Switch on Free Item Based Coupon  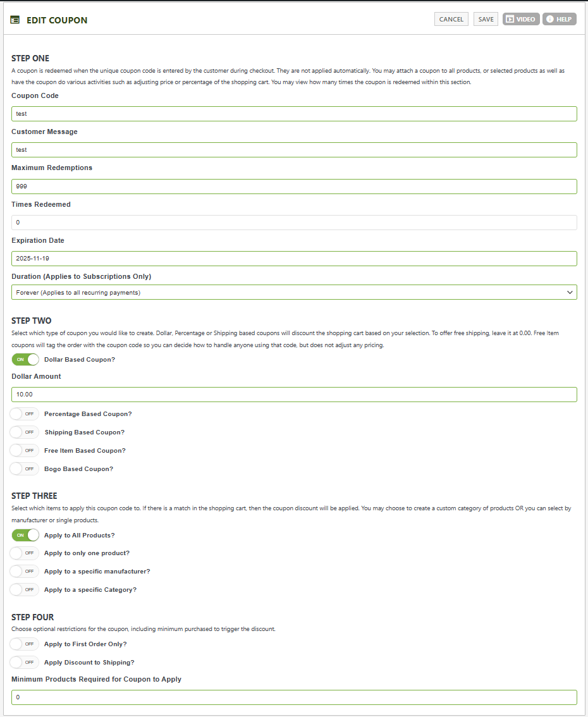click(x=25, y=451)
